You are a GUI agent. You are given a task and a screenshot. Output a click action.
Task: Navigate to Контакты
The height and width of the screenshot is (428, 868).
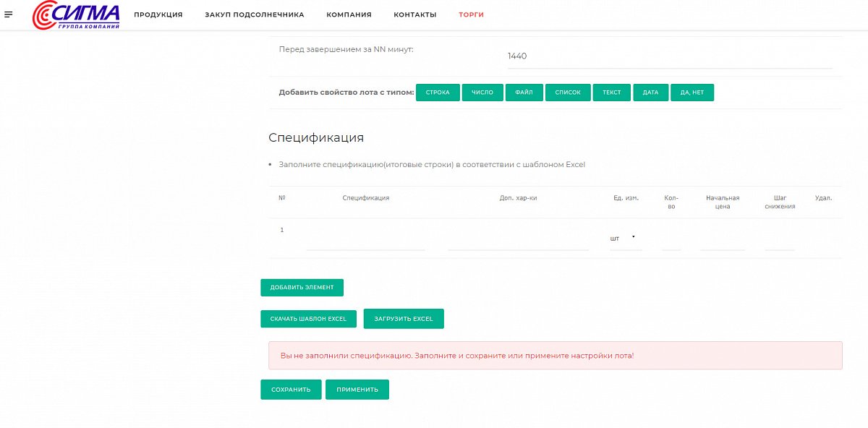tap(414, 14)
